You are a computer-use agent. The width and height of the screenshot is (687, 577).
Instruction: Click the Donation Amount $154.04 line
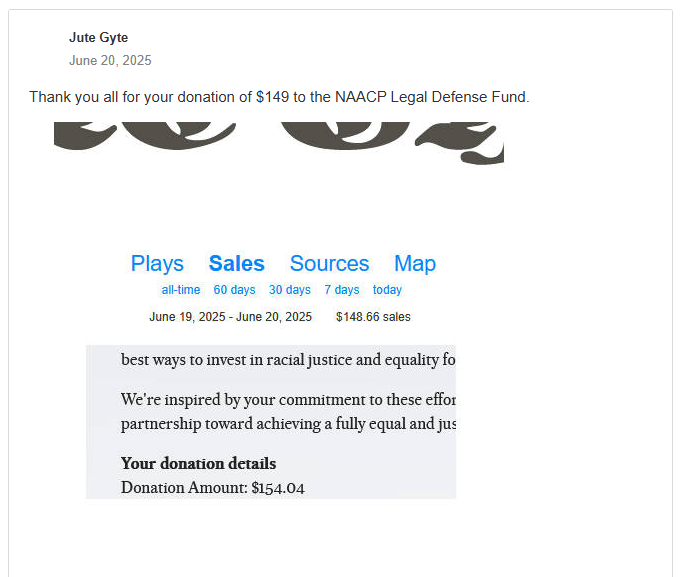click(x=212, y=488)
